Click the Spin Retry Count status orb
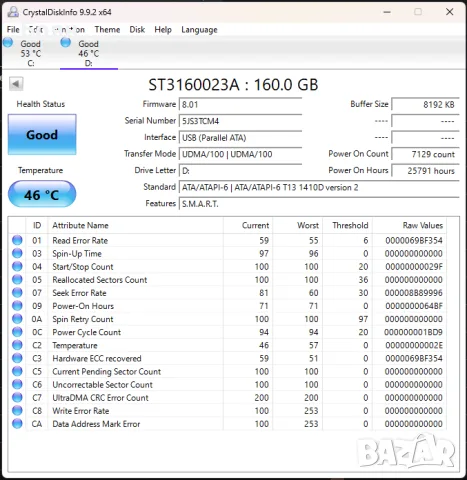Viewport: 467px width, 480px height. [x=17, y=319]
